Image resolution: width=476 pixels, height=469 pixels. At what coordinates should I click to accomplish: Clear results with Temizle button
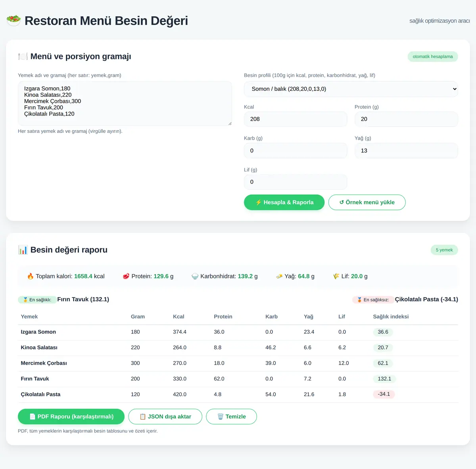coord(231,417)
